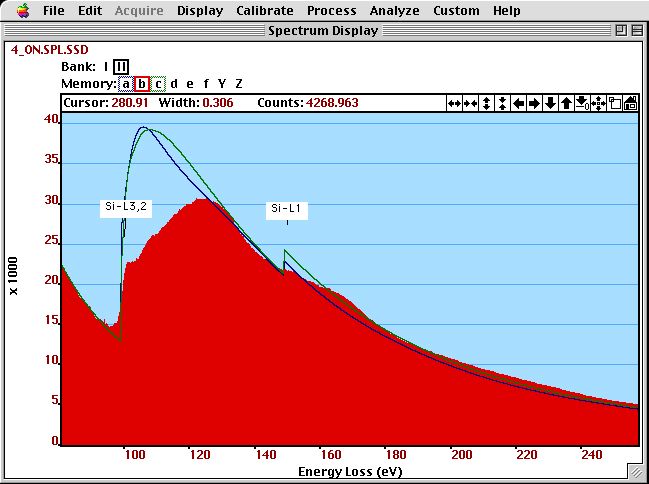Select memory slot b
Image resolution: width=649 pixels, height=484 pixels.
[x=142, y=84]
